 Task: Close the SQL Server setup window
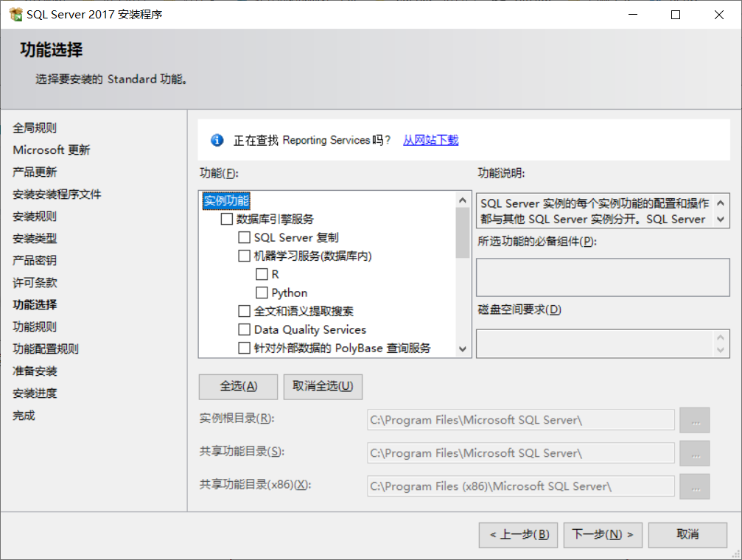719,15
